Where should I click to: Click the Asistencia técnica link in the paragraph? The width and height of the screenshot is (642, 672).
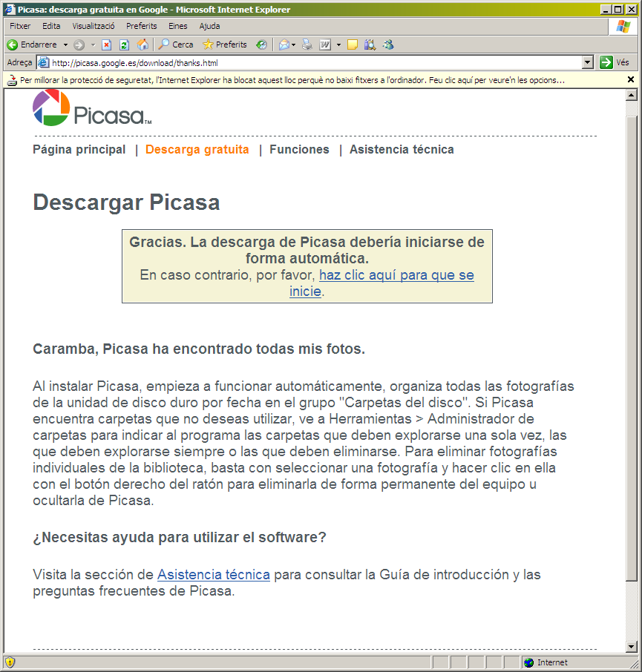214,575
